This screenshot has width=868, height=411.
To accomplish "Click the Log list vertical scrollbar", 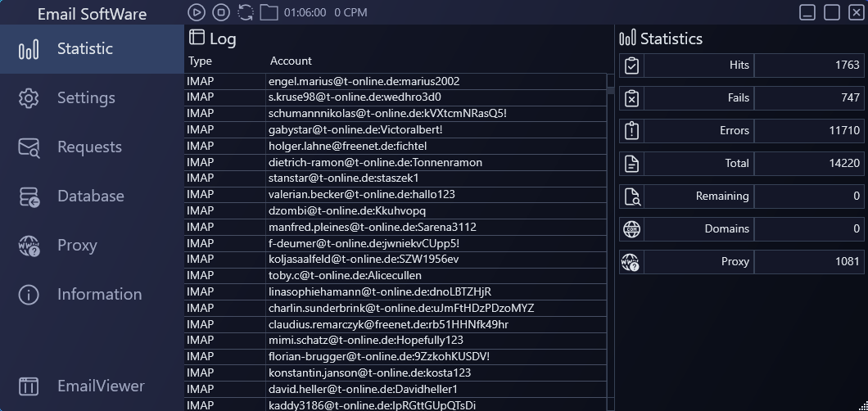I will click(x=610, y=246).
